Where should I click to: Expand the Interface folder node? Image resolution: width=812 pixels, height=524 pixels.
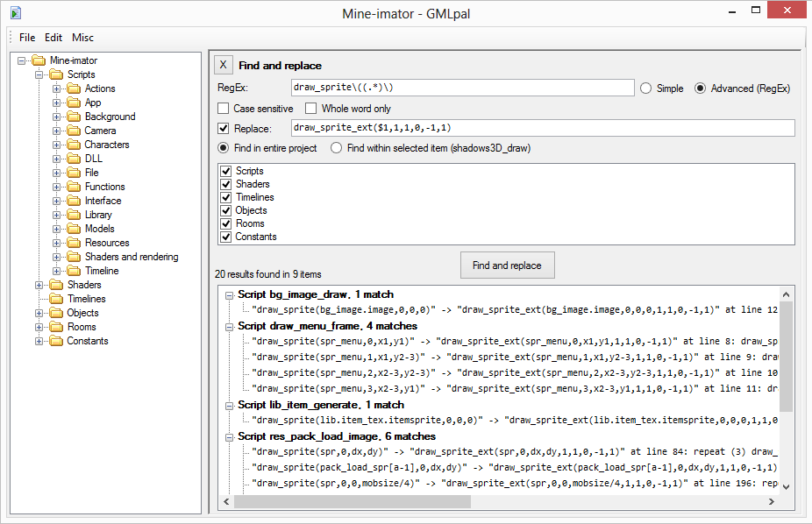pyautogui.click(x=56, y=201)
